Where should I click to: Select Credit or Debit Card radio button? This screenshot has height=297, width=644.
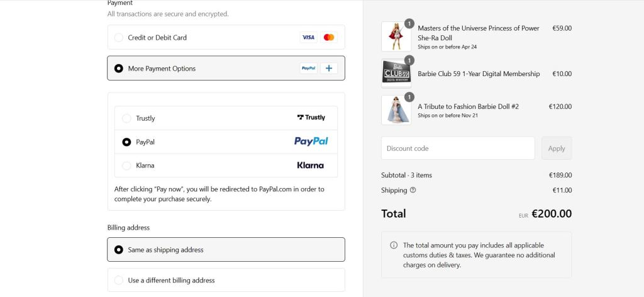pyautogui.click(x=119, y=38)
